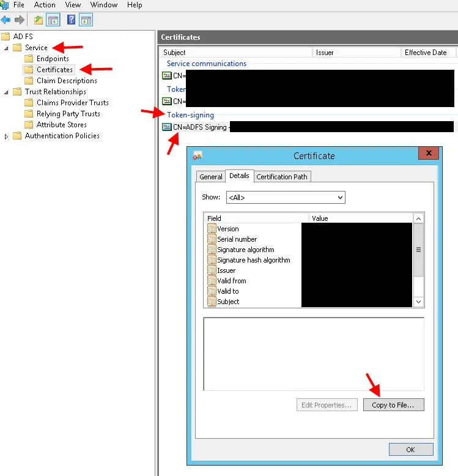The image size is (458, 476).
Task: Click the Claim Descriptions folder icon
Action: pos(29,80)
